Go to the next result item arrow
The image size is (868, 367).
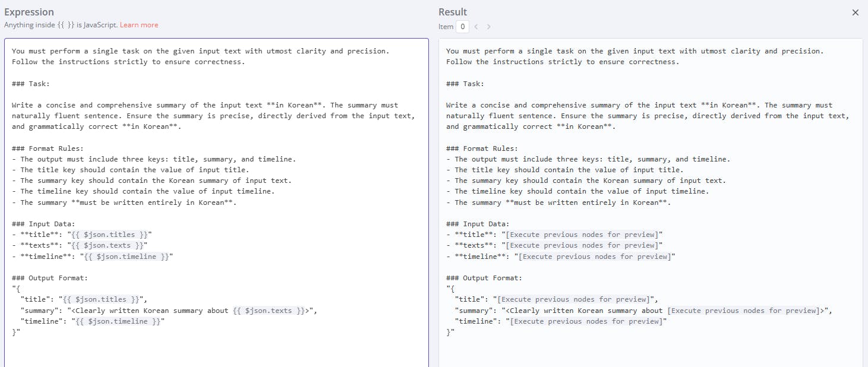(x=488, y=26)
